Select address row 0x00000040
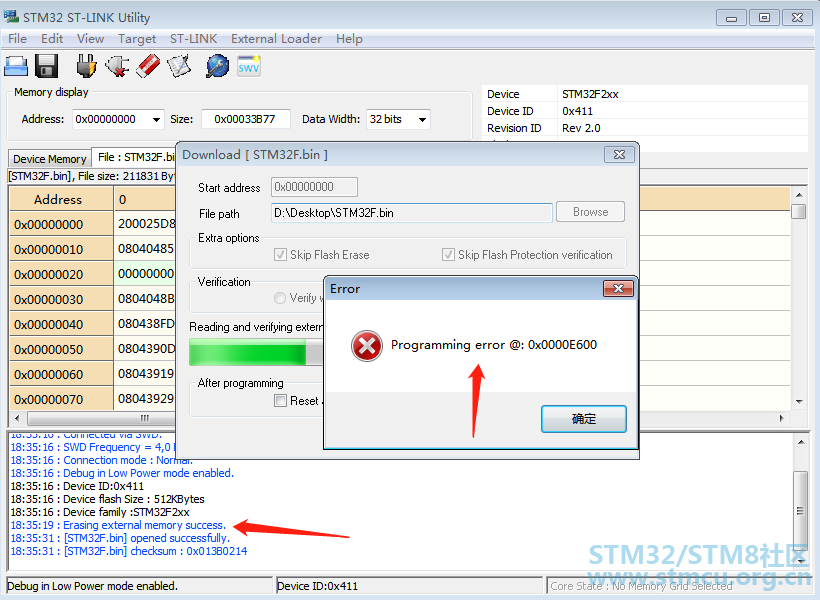 pos(61,325)
